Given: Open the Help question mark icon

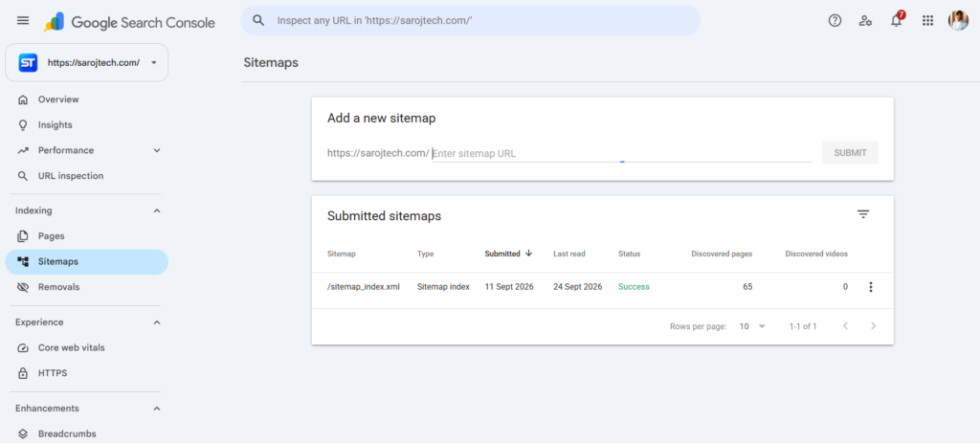Looking at the screenshot, I should click(x=835, y=21).
